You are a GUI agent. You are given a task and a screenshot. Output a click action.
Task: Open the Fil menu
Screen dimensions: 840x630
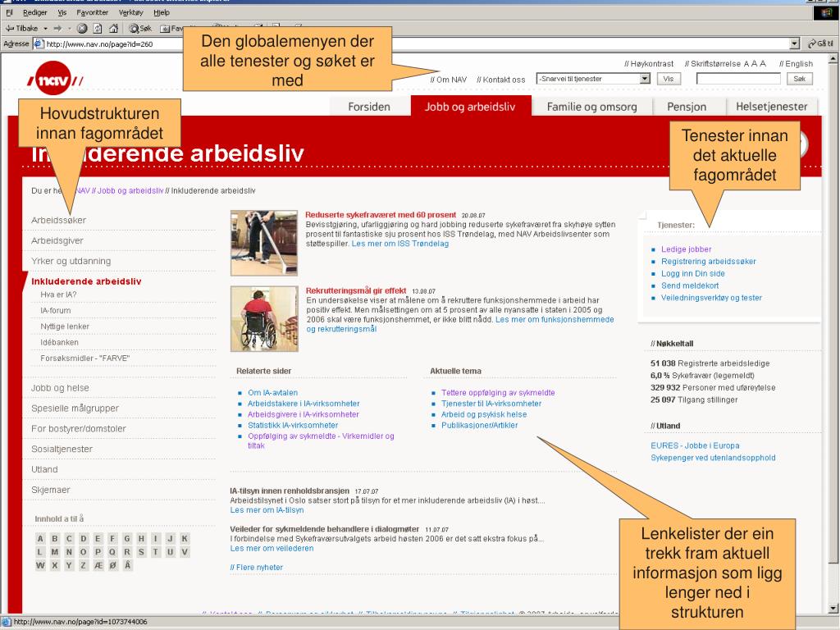coord(9,12)
